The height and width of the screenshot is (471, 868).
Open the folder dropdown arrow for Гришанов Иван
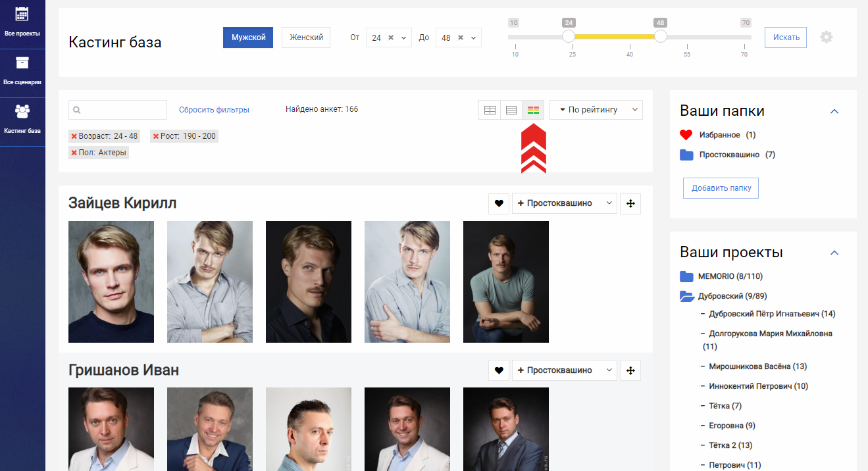tap(609, 370)
